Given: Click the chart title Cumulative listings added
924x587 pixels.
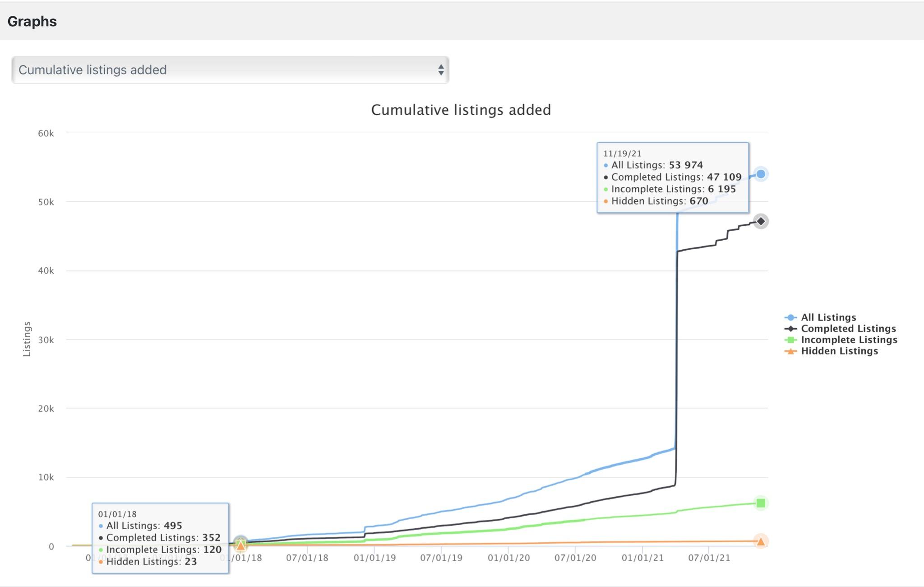Looking at the screenshot, I should 461,110.
